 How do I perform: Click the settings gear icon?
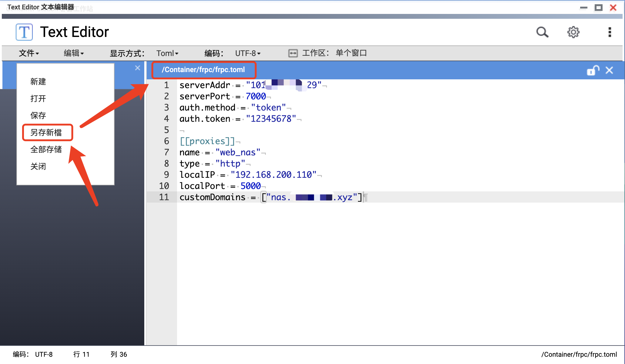tap(573, 31)
